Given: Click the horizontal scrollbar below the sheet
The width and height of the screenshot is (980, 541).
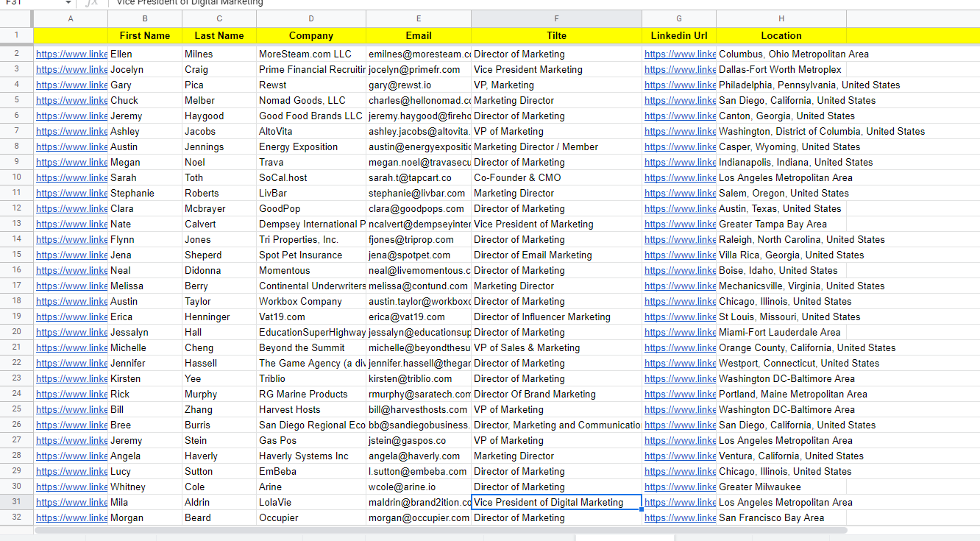Looking at the screenshot, I should (x=441, y=530).
